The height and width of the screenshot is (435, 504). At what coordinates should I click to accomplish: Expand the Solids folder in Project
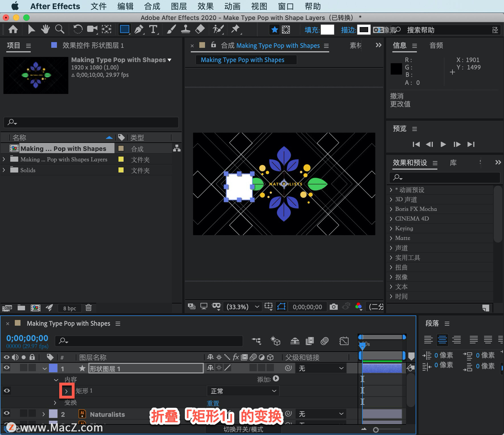coord(4,170)
